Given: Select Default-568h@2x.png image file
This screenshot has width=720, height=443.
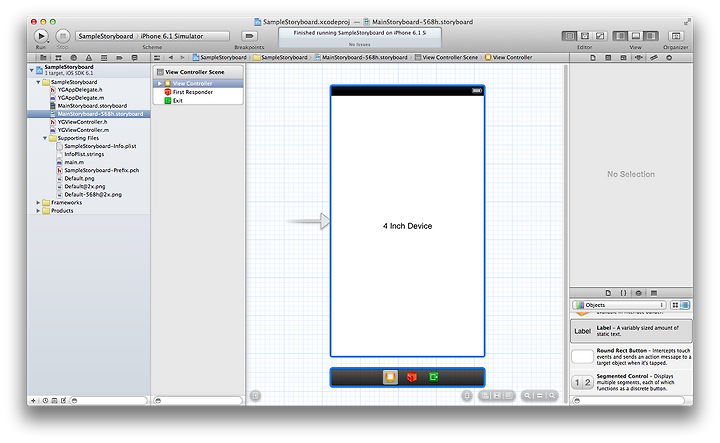Looking at the screenshot, I should pos(93,195).
